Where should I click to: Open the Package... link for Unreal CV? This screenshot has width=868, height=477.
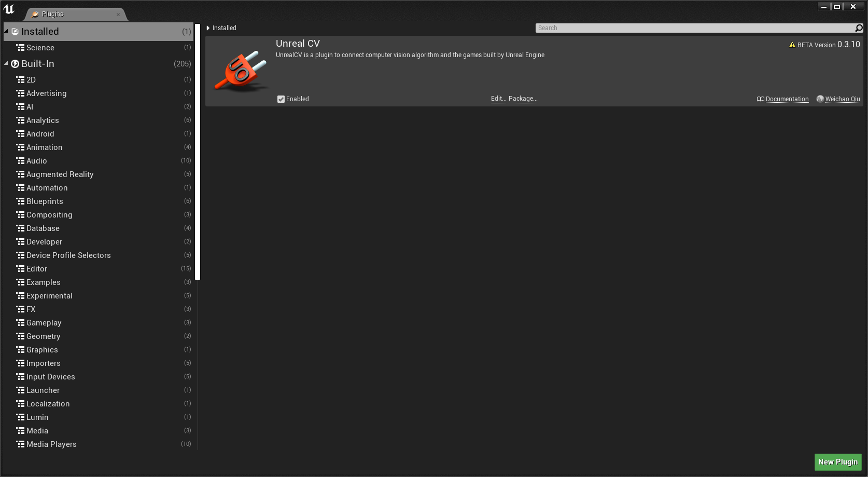click(x=523, y=98)
